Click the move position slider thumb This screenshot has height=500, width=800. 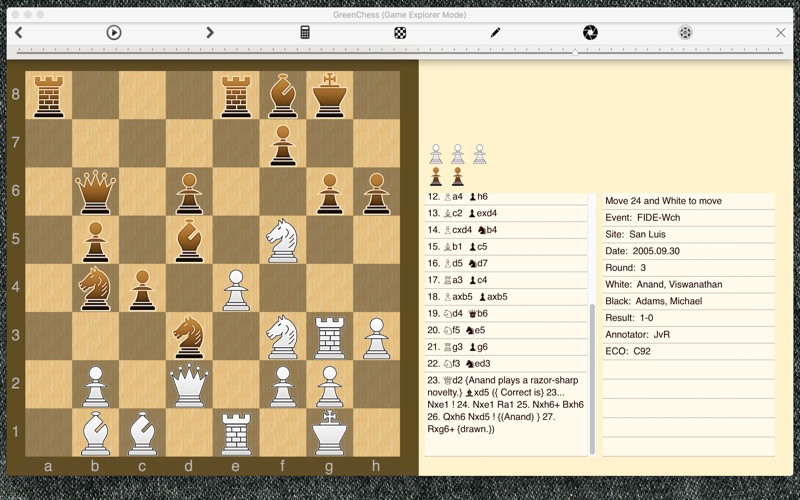[575, 52]
